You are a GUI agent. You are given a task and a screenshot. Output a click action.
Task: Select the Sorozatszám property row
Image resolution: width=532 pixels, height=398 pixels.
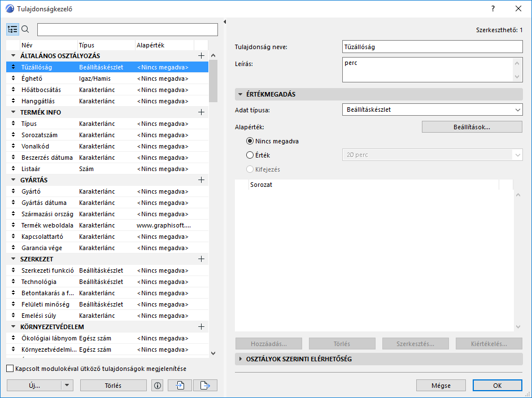point(107,135)
